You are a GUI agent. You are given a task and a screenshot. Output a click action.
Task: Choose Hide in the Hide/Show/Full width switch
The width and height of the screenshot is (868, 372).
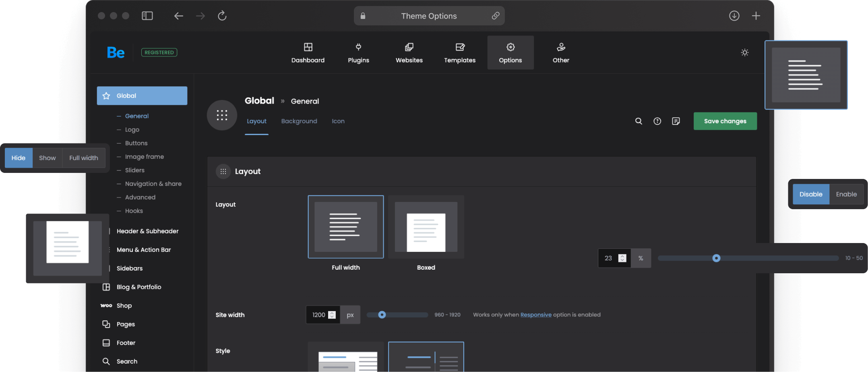tap(19, 158)
